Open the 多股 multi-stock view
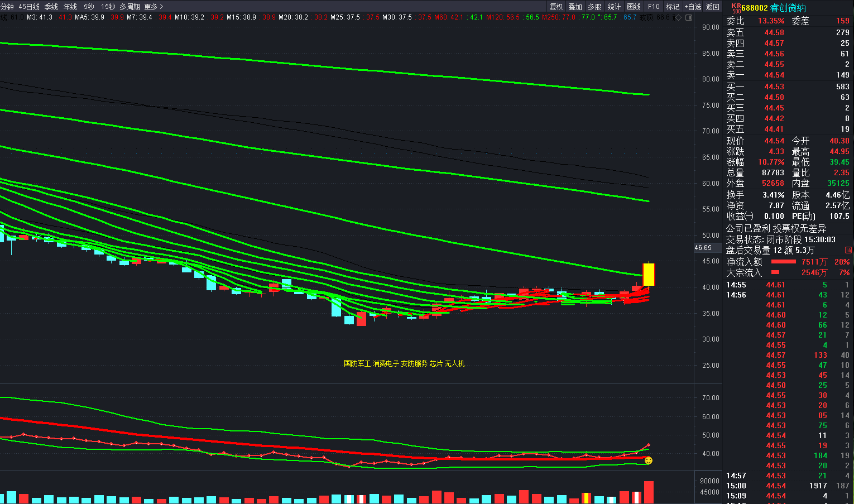854x504 pixels. 594,7
